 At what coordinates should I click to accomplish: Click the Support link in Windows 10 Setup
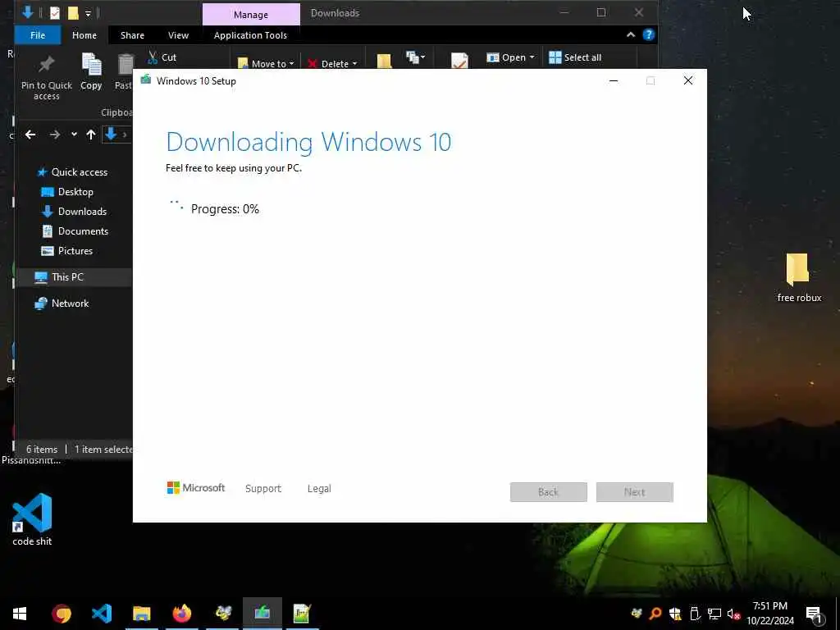(x=263, y=489)
